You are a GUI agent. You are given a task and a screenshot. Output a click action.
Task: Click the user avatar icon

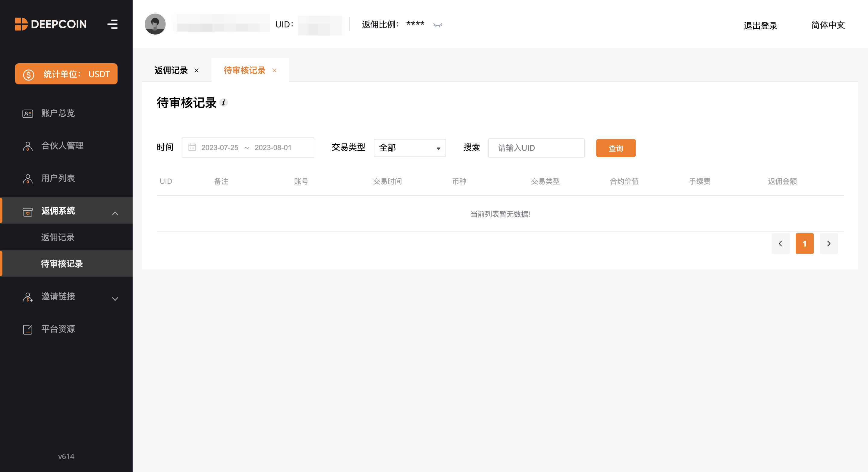[x=155, y=24]
